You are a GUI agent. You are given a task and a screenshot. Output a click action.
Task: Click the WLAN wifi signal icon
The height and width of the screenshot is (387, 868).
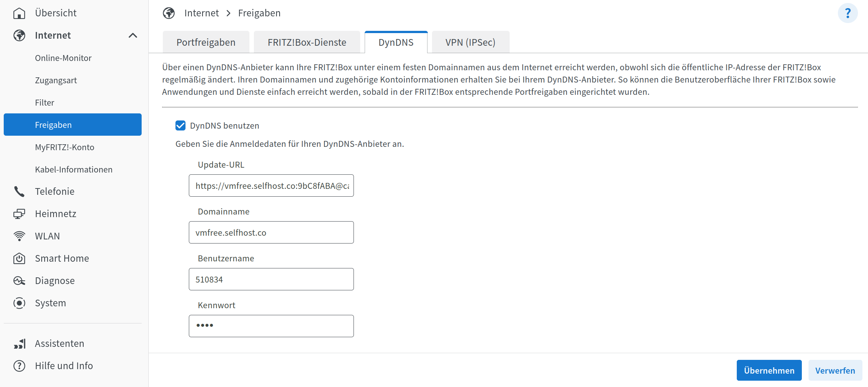click(x=19, y=236)
